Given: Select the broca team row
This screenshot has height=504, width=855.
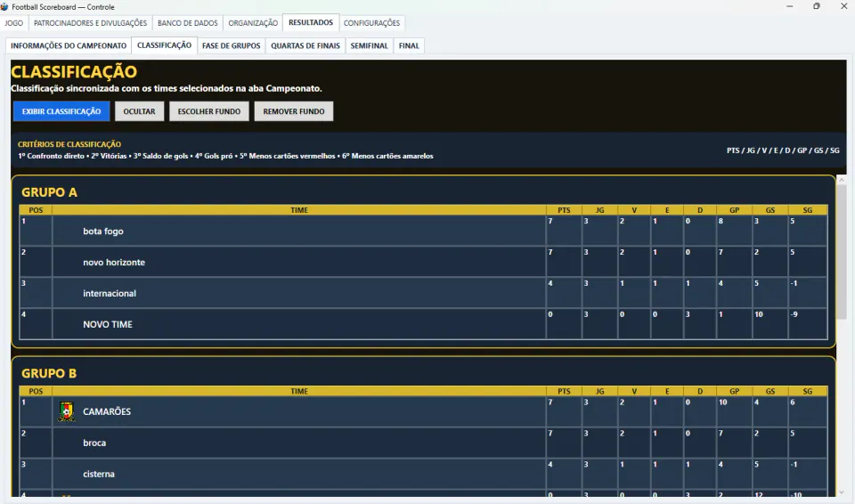Looking at the screenshot, I should point(423,443).
